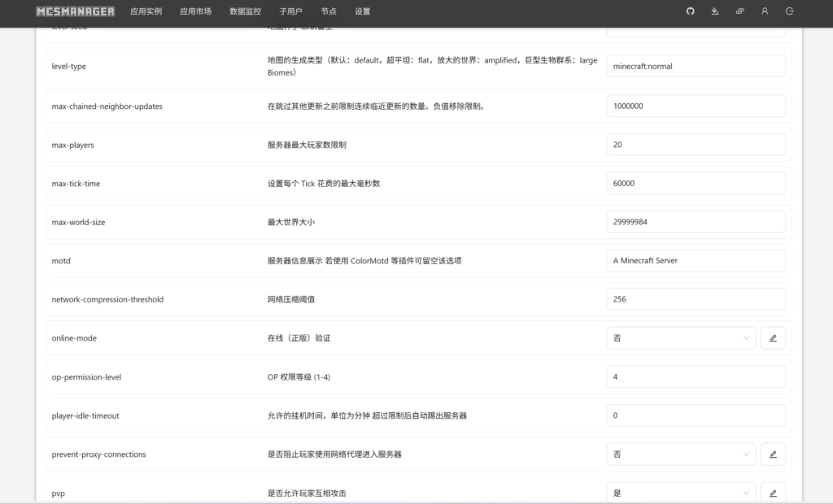This screenshot has width=833, height=504.
Task: Click the MCSManager logo
Action: tap(76, 11)
